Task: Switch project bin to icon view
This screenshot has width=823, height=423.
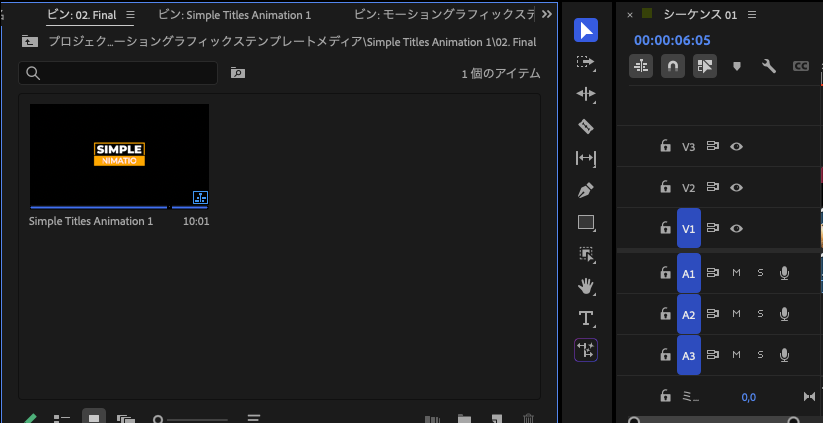Action: (x=94, y=417)
